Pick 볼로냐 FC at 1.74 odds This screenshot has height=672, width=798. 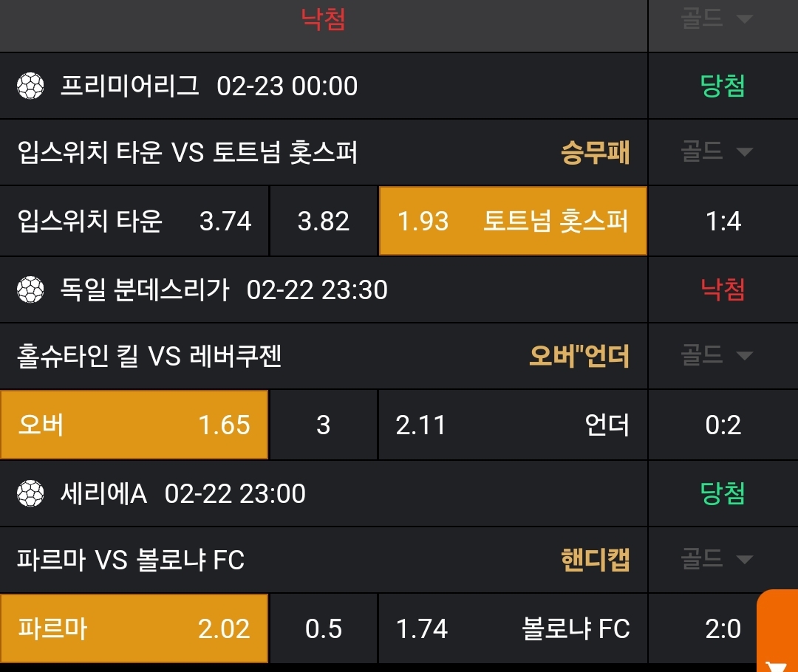[x=513, y=628]
